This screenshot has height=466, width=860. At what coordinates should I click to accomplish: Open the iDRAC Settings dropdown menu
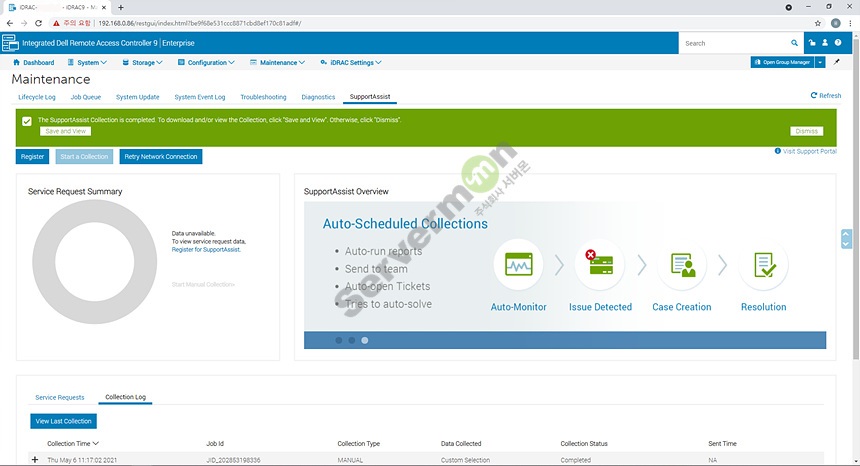351,62
